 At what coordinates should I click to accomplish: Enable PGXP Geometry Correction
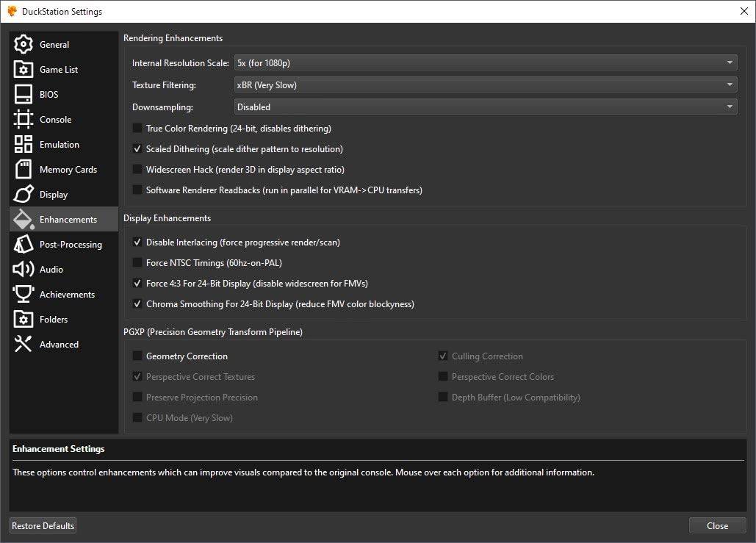pos(137,356)
